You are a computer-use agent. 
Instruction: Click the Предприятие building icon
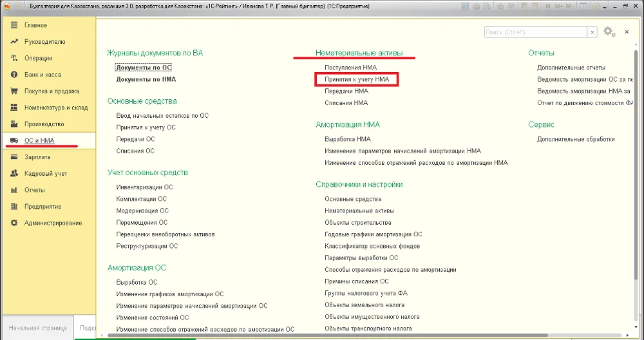pyautogui.click(x=14, y=206)
